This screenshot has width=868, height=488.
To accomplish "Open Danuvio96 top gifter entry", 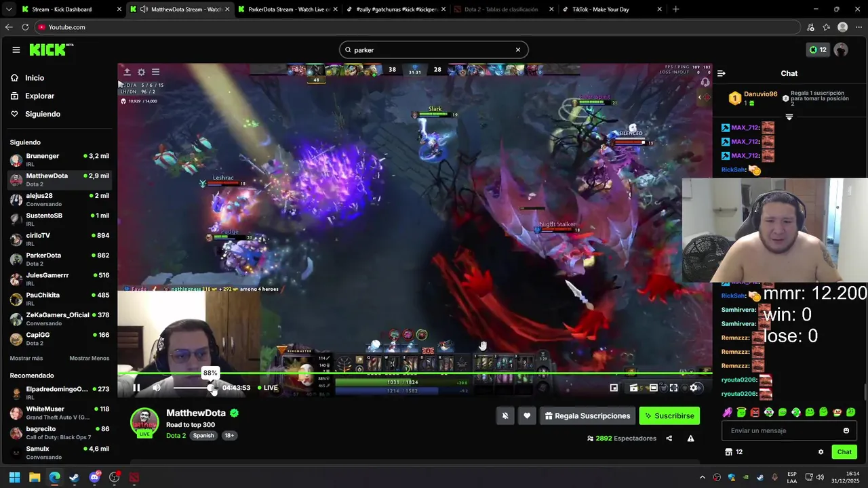I will 753,98.
